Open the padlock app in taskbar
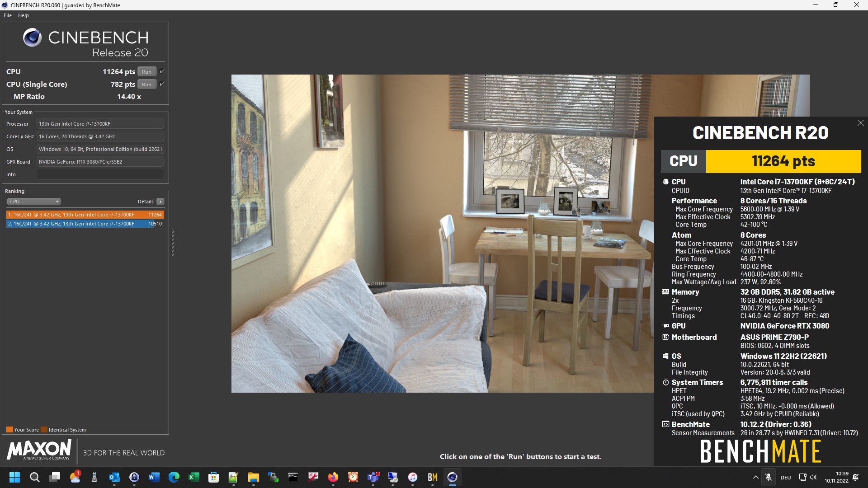 click(x=134, y=477)
